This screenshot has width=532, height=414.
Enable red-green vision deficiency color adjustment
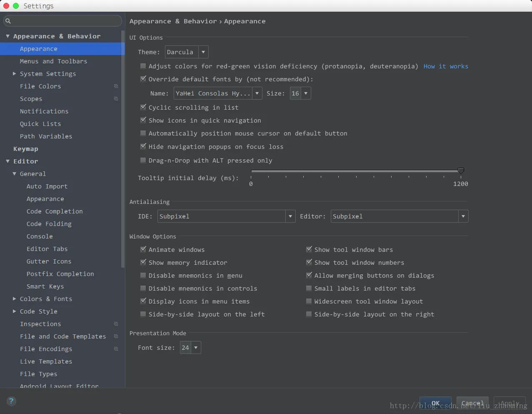pos(143,66)
